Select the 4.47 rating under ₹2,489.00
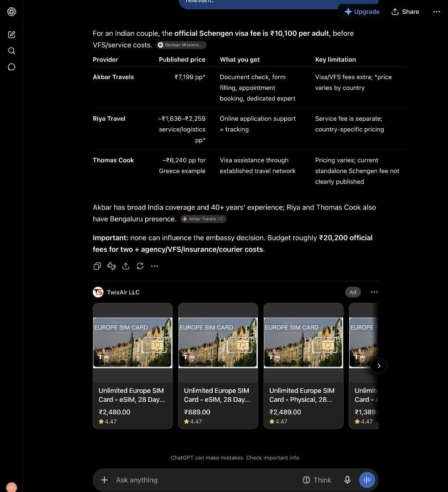Image resolution: width=448 pixels, height=492 pixels. tap(278, 421)
